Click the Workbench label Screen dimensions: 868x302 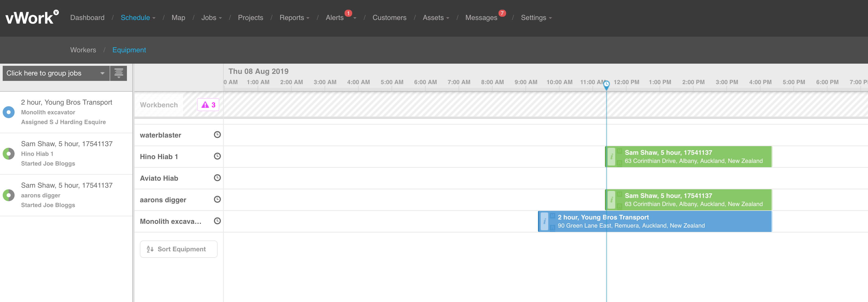click(x=159, y=105)
